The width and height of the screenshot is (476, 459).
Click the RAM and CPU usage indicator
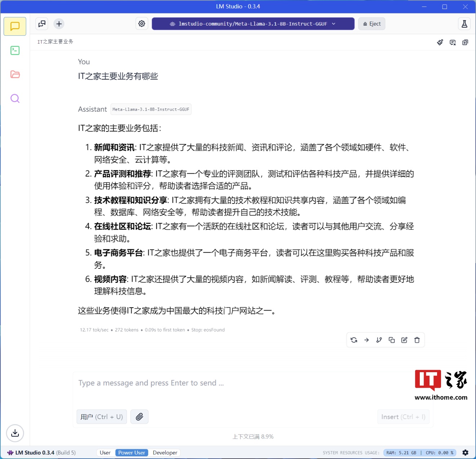coord(420,453)
